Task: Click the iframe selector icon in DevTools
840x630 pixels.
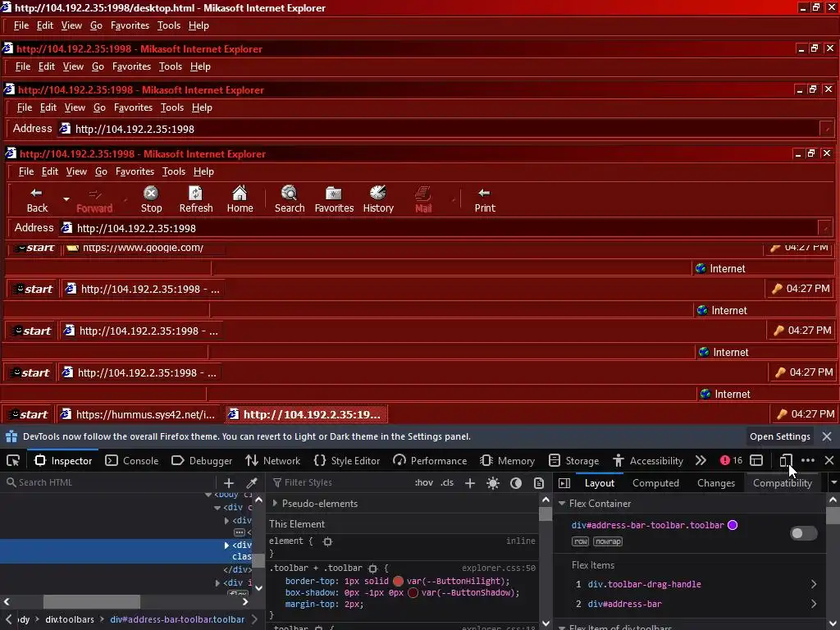Action: pyautogui.click(x=756, y=460)
